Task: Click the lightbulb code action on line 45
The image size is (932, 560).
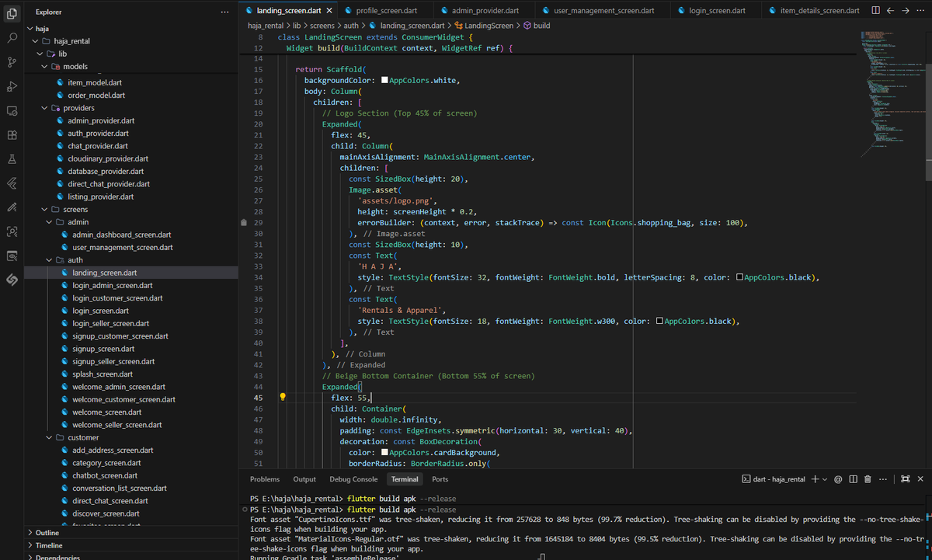Action: pos(283,397)
